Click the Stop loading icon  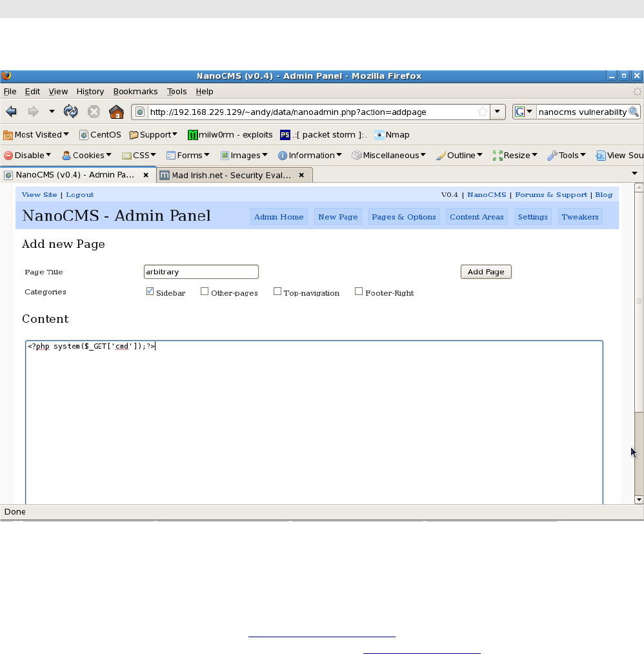coord(94,112)
